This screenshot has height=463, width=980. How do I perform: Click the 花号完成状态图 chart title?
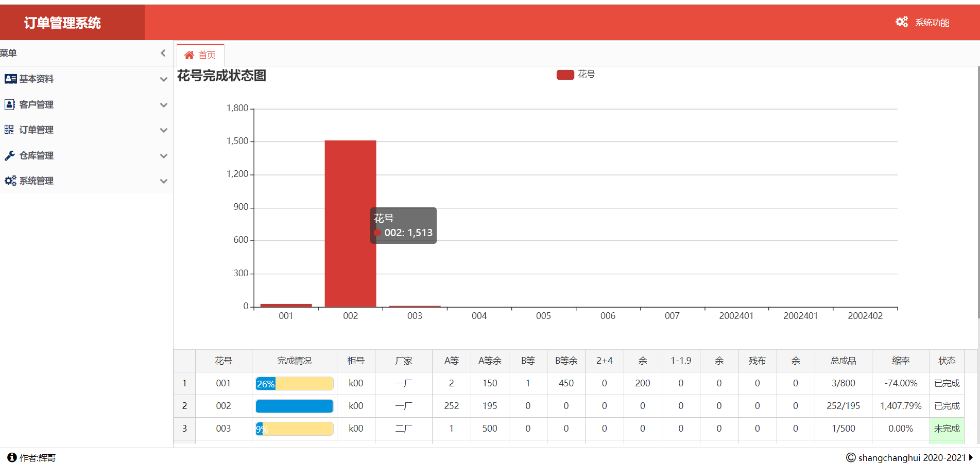click(222, 76)
